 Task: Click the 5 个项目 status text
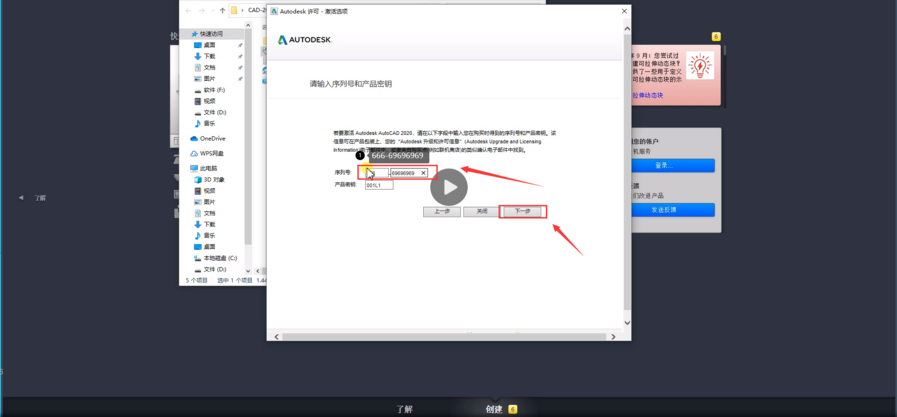(x=197, y=280)
